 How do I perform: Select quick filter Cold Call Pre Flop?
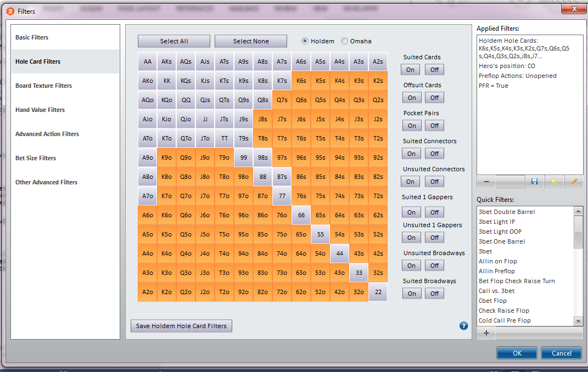pos(505,320)
